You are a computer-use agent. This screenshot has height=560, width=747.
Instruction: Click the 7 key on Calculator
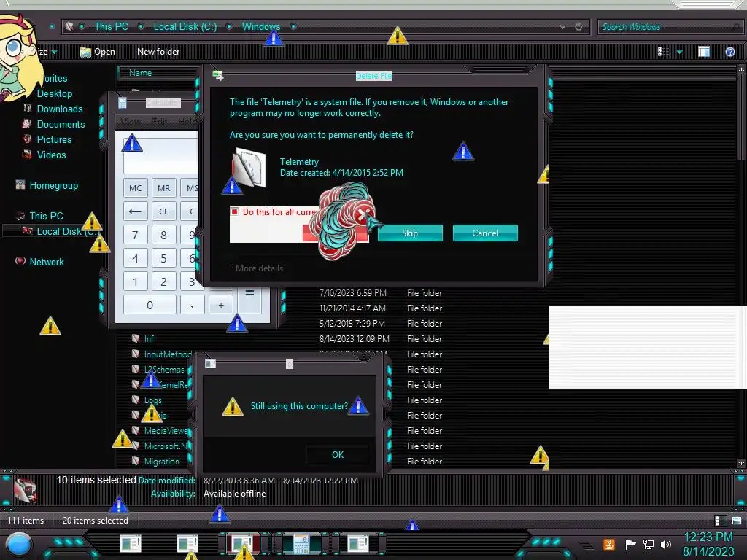(x=135, y=235)
